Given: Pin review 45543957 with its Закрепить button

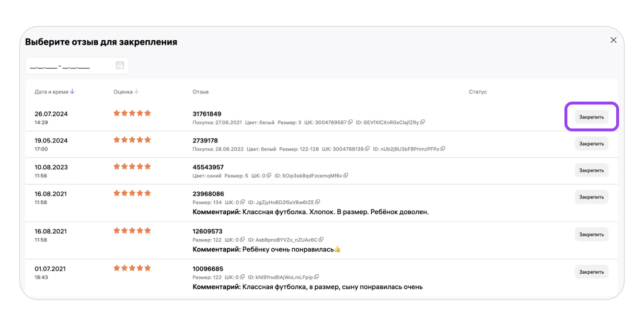Looking at the screenshot, I should 591,171.
